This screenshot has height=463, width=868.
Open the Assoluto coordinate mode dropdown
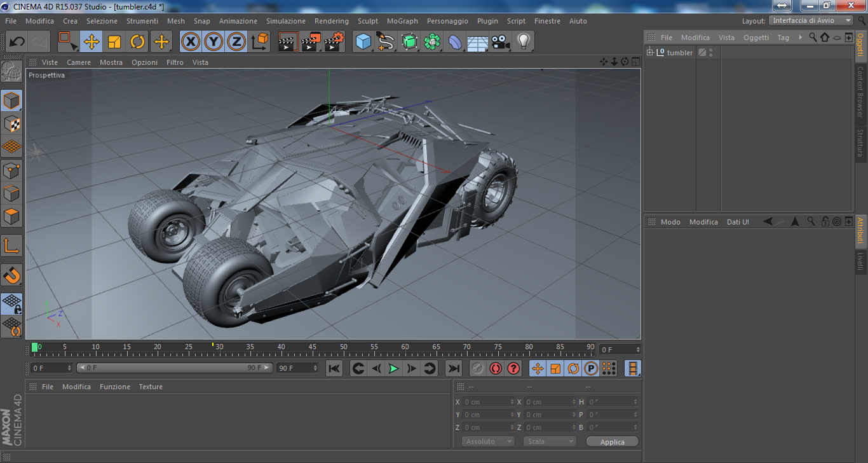pyautogui.click(x=487, y=441)
